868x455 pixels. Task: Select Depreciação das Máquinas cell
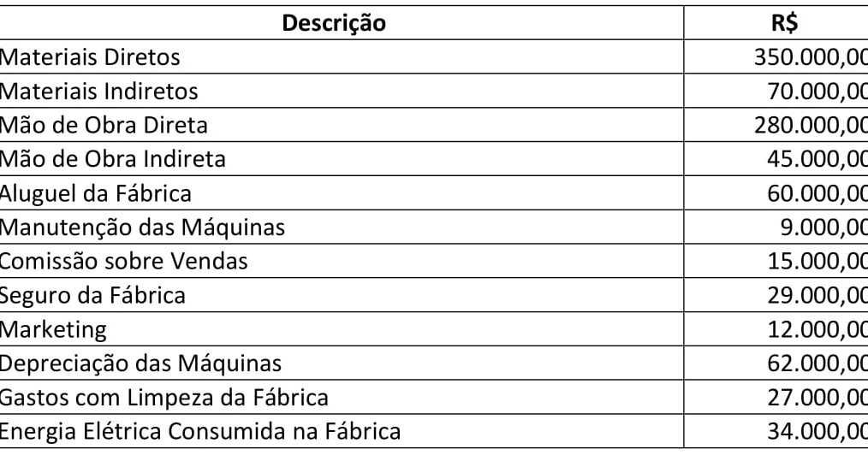(x=140, y=363)
